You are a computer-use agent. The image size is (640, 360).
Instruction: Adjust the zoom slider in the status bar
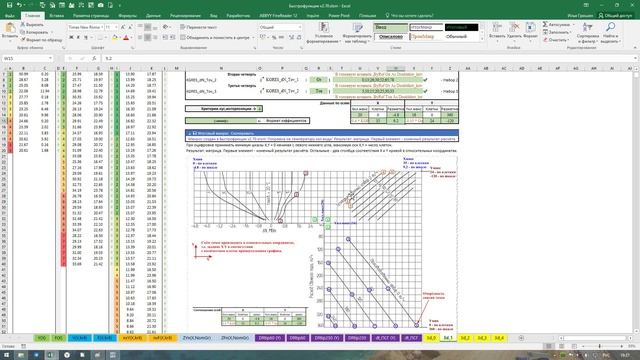(600, 346)
